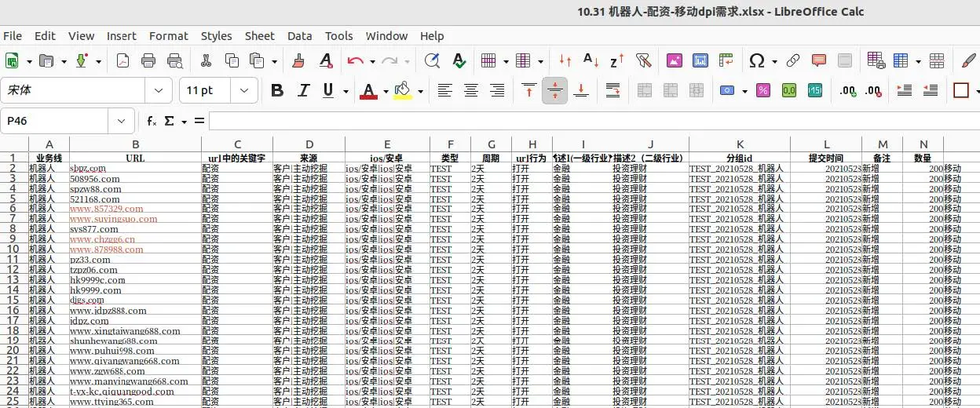The image size is (980, 408).
Task: Click Freeze Rows and Columns icon
Action: pos(901,60)
